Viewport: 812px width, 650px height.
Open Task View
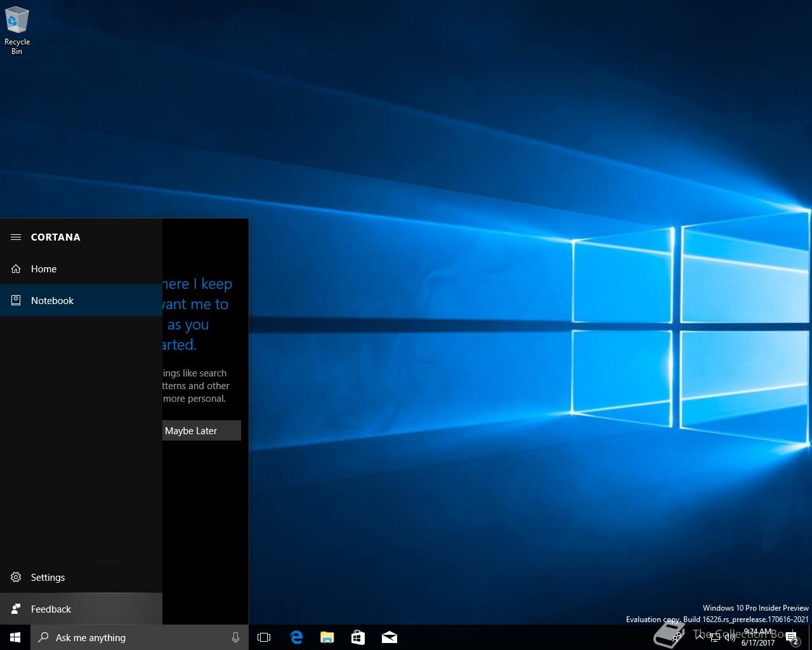pyautogui.click(x=264, y=637)
